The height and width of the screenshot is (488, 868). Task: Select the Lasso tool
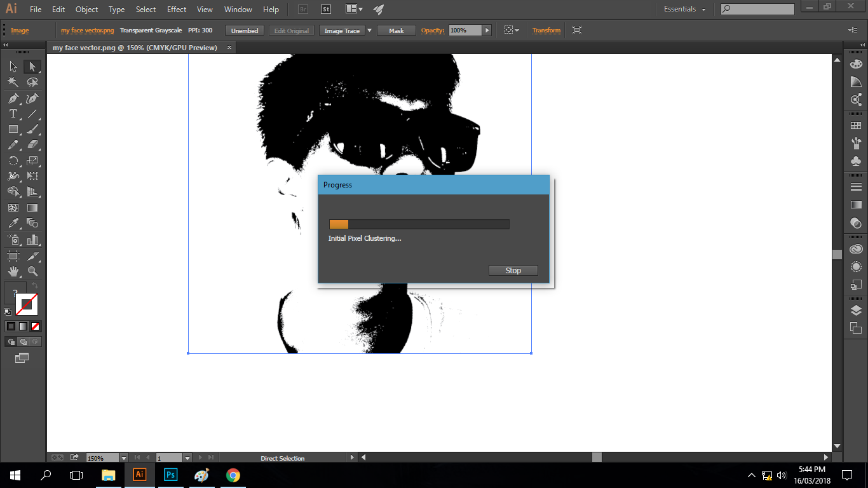pyautogui.click(x=32, y=82)
